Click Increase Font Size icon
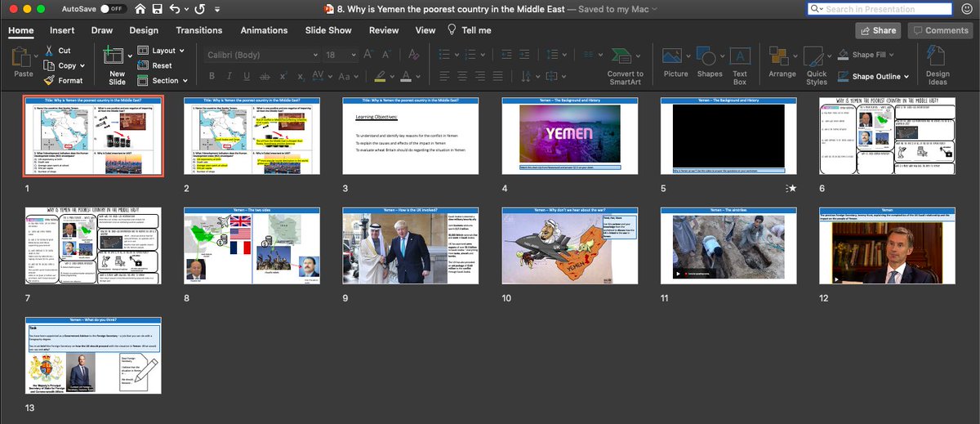 point(367,55)
